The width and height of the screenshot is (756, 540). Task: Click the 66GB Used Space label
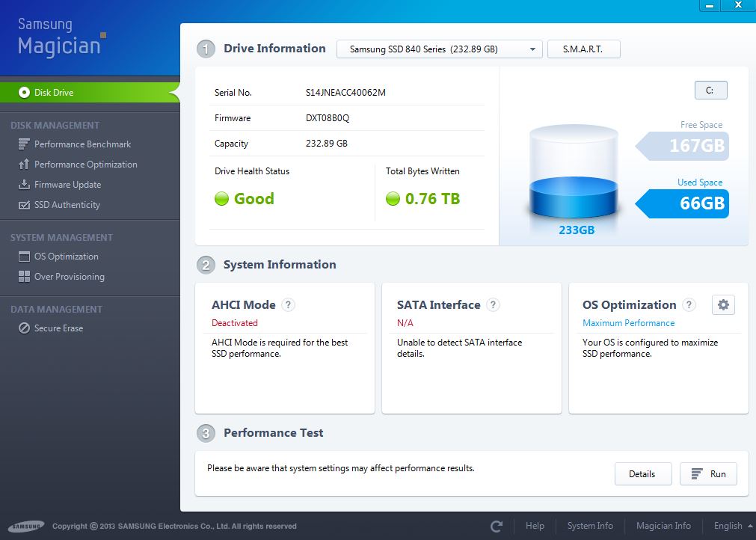point(682,203)
